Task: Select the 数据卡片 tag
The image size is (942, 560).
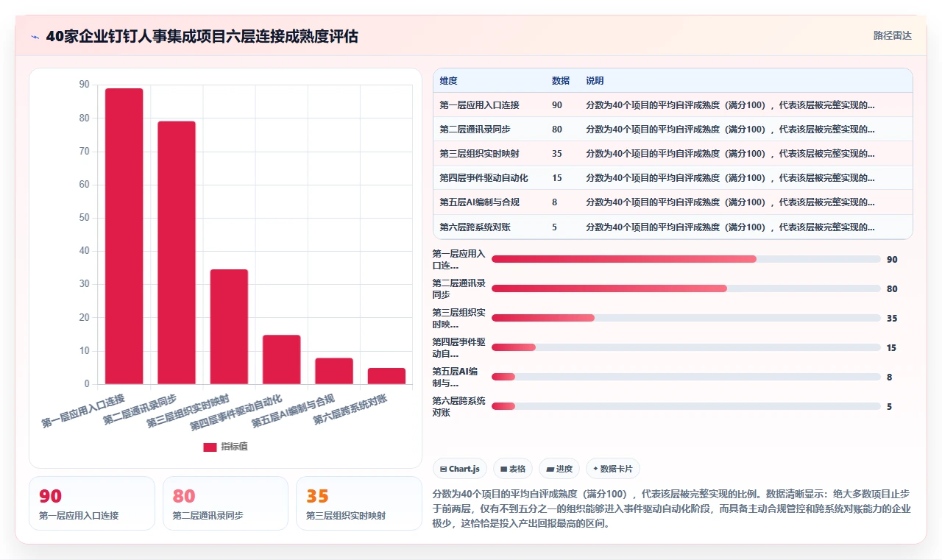Action: click(x=612, y=469)
